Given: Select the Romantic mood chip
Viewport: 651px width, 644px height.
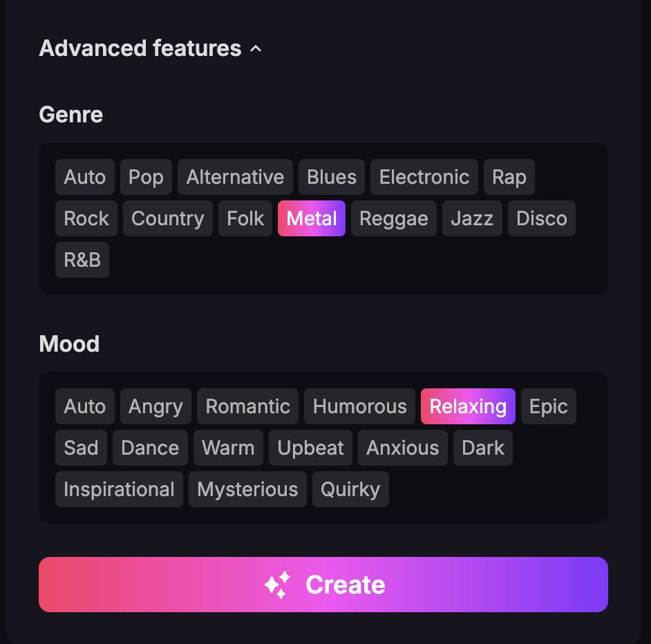Looking at the screenshot, I should click(x=247, y=406).
